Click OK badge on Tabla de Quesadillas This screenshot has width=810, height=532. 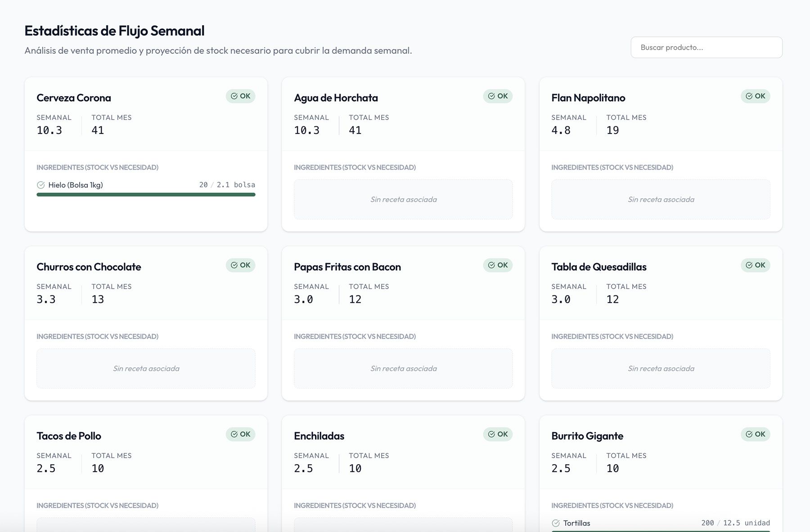[x=755, y=265]
